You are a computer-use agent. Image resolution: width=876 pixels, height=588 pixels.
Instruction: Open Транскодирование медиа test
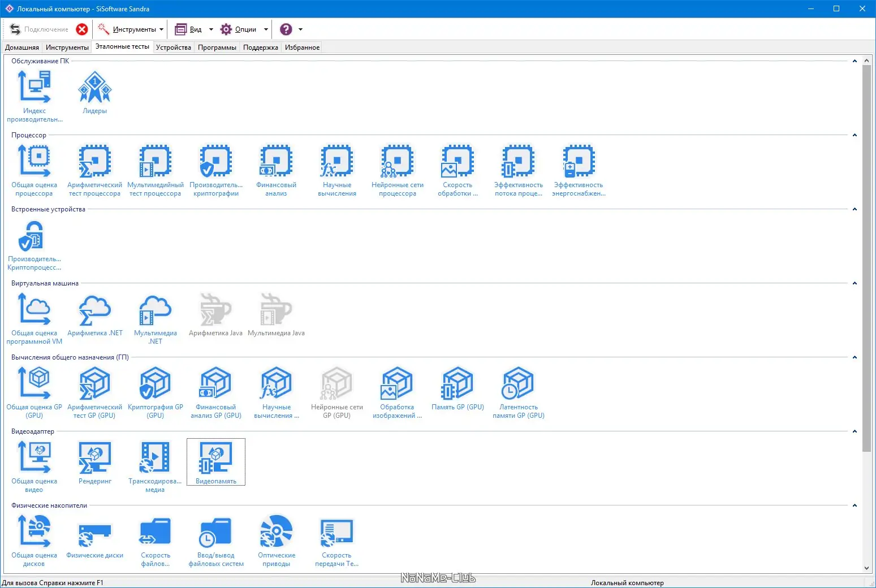[156, 466]
